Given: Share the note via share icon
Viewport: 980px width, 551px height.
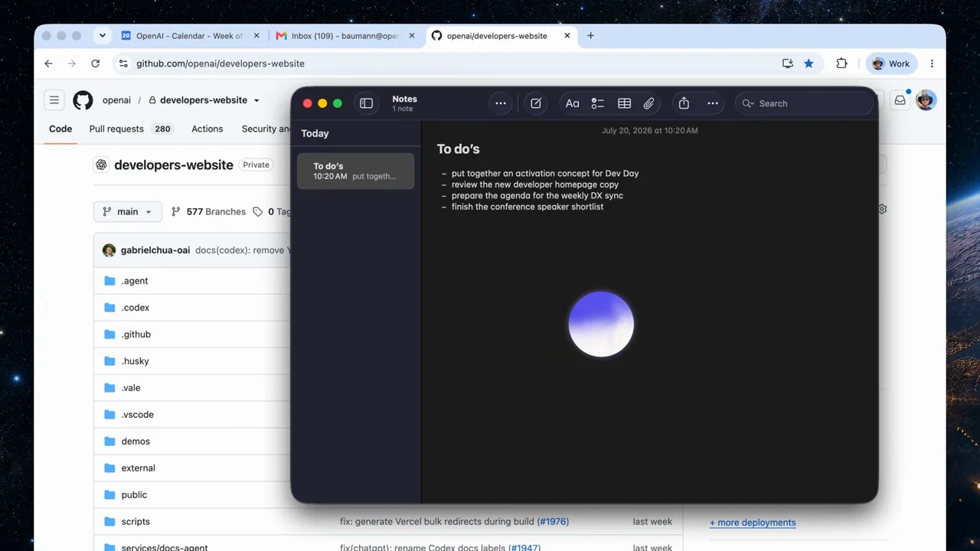Looking at the screenshot, I should (x=684, y=103).
